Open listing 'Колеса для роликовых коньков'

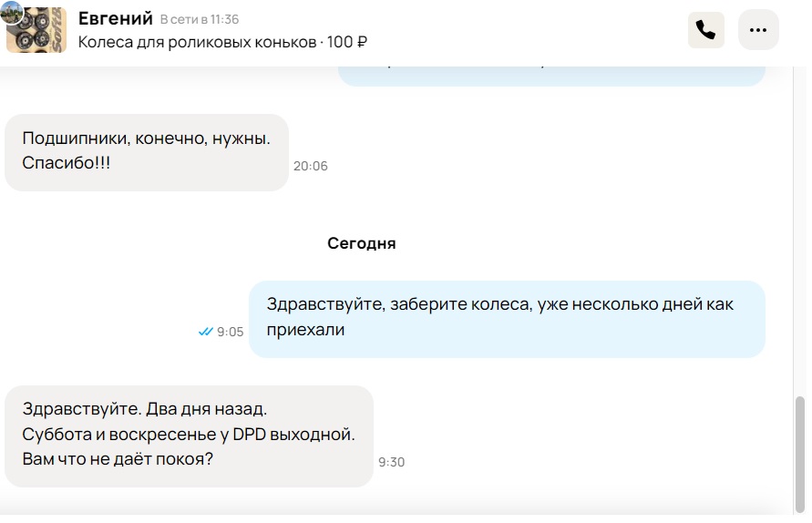197,41
